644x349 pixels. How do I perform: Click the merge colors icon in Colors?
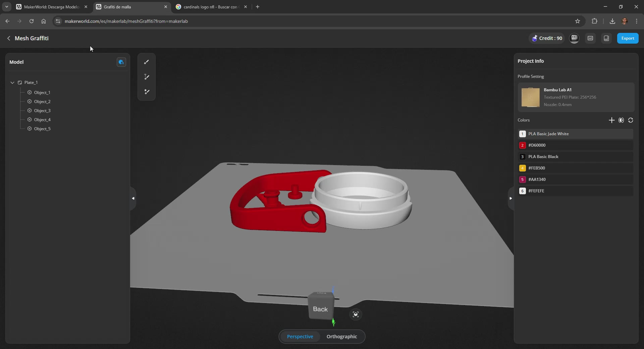pos(621,120)
